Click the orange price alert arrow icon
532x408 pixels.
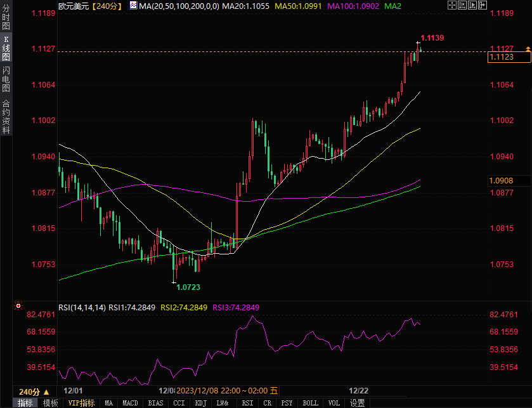tap(528, 49)
